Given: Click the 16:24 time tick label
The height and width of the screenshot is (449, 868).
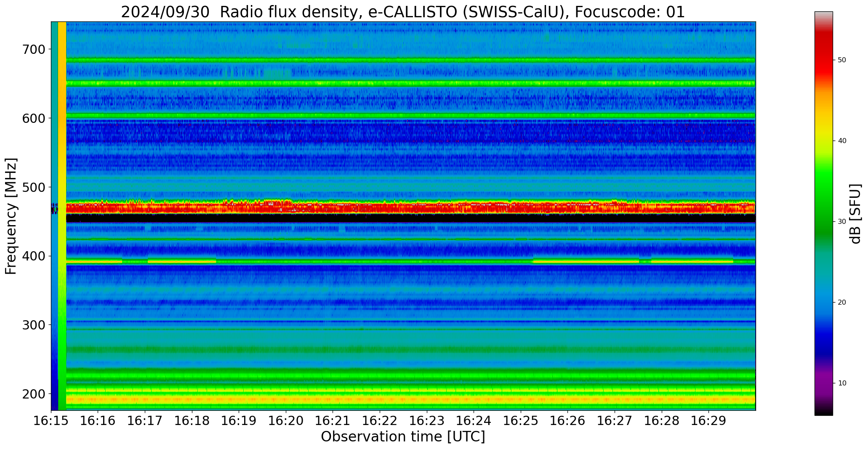Looking at the screenshot, I should (474, 420).
